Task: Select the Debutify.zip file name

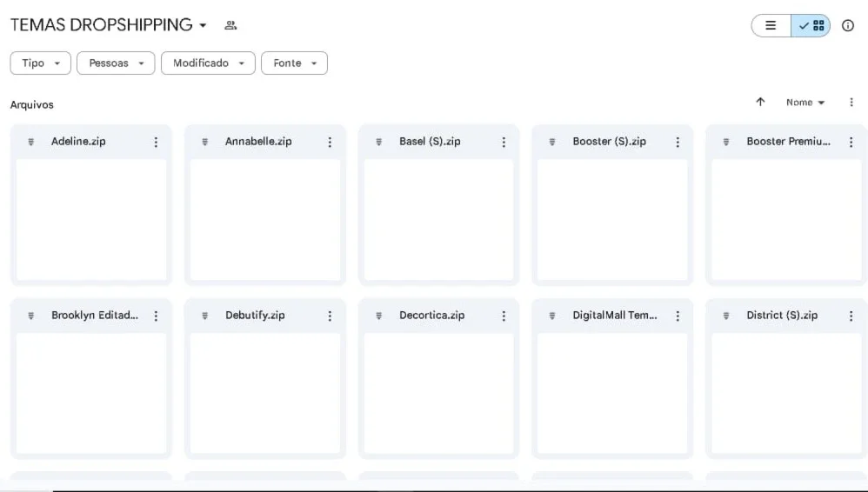Action: (x=255, y=316)
